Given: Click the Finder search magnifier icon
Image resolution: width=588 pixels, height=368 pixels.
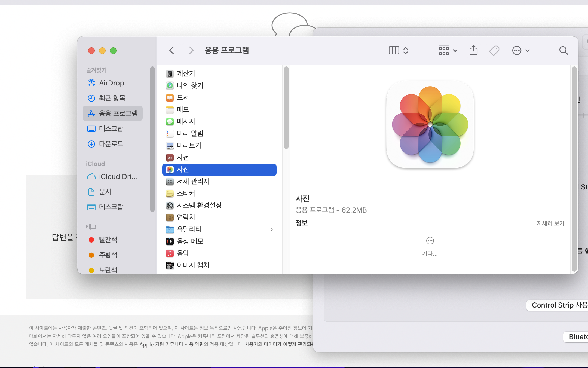Looking at the screenshot, I should coord(563,51).
